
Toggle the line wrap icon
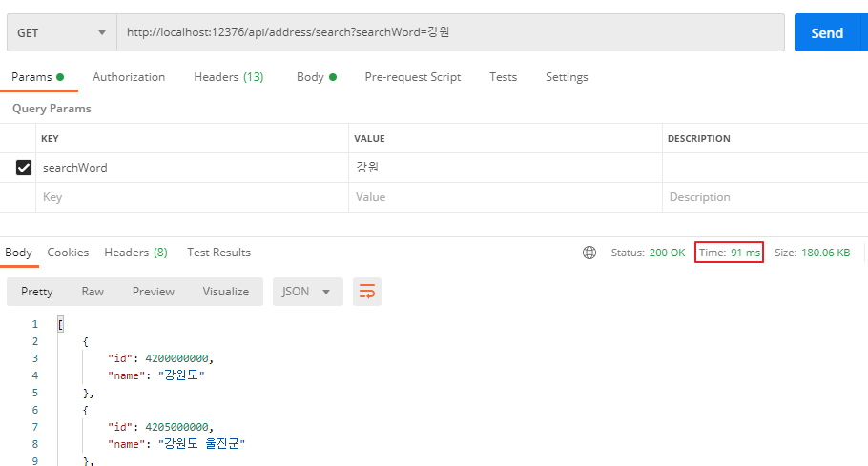367,292
